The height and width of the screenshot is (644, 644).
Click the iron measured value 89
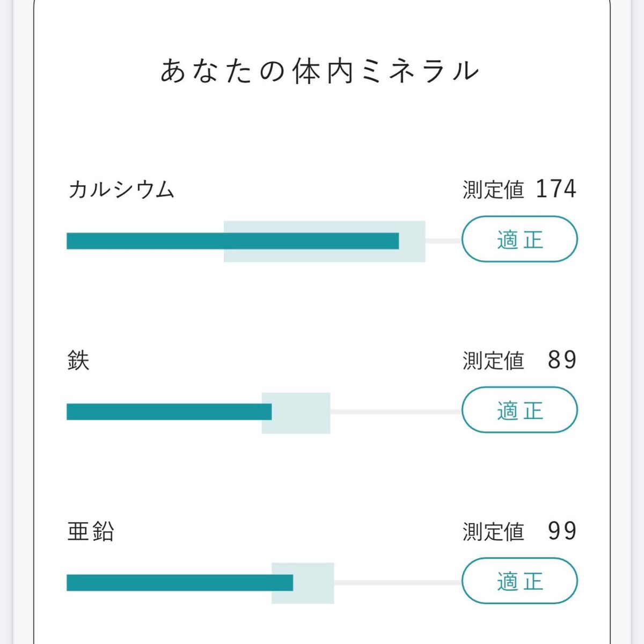coord(561,360)
